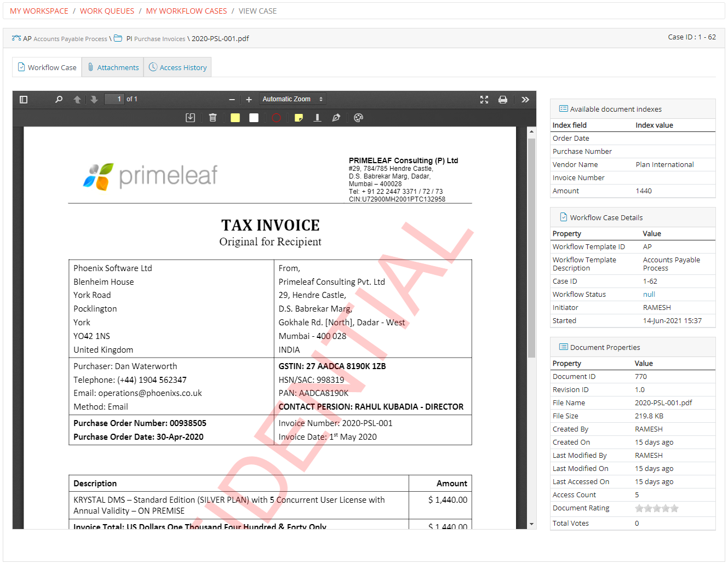728x569 pixels.
Task: Click the Document Rating stars
Action: pos(657,508)
